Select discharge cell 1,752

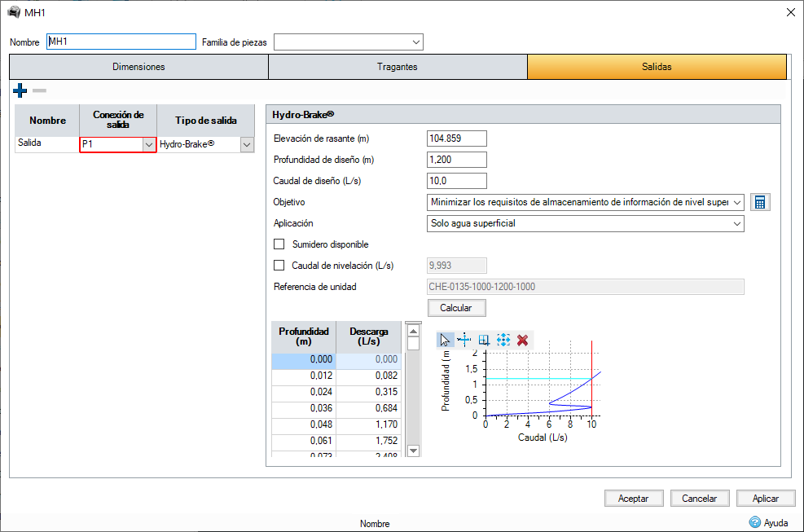click(369, 441)
